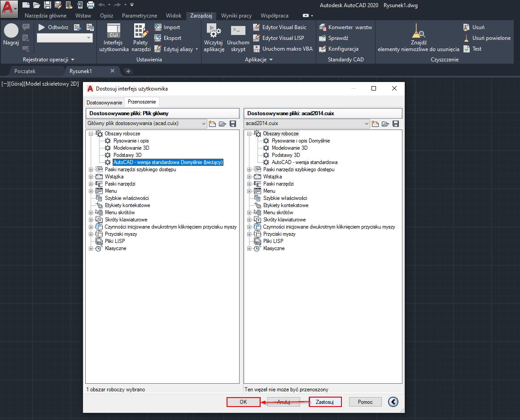Image resolution: width=520 pixels, height=420 pixels.
Task: Switch to Przenoszenie tab
Action: (x=142, y=102)
